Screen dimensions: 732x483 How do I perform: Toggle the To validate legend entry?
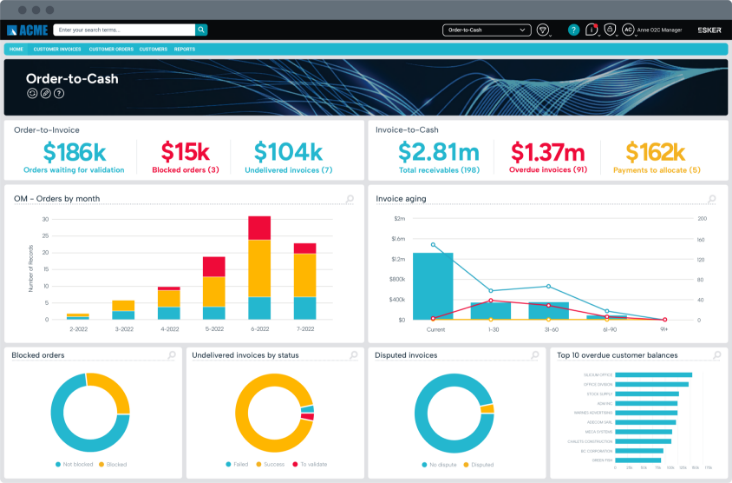pos(312,465)
